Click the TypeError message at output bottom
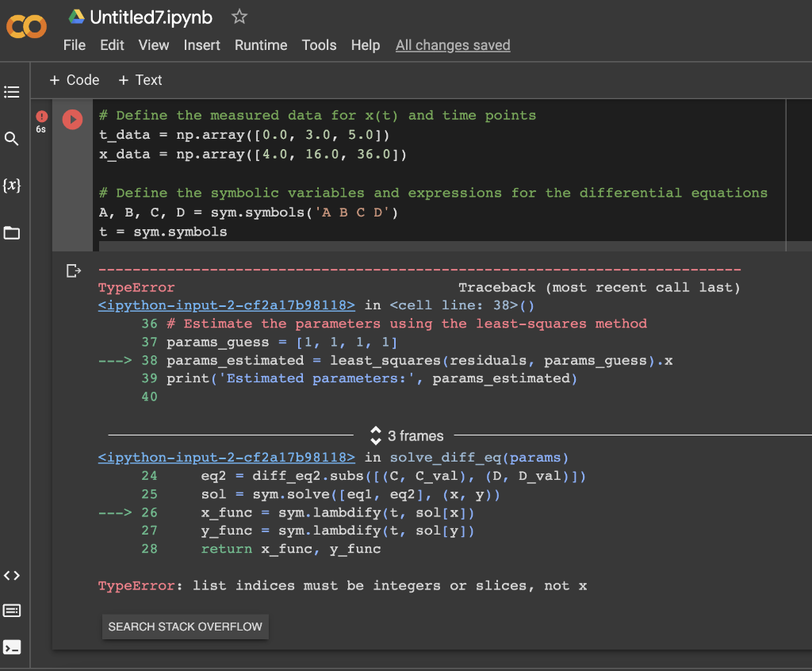 [x=343, y=585]
